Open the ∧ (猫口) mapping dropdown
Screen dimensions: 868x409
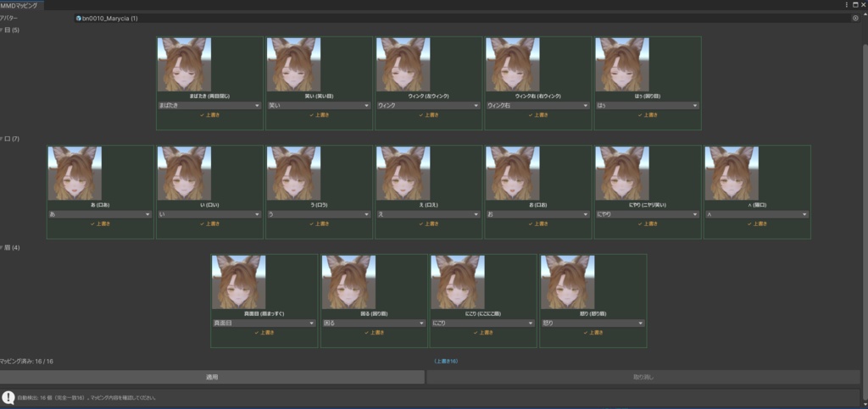(x=757, y=214)
